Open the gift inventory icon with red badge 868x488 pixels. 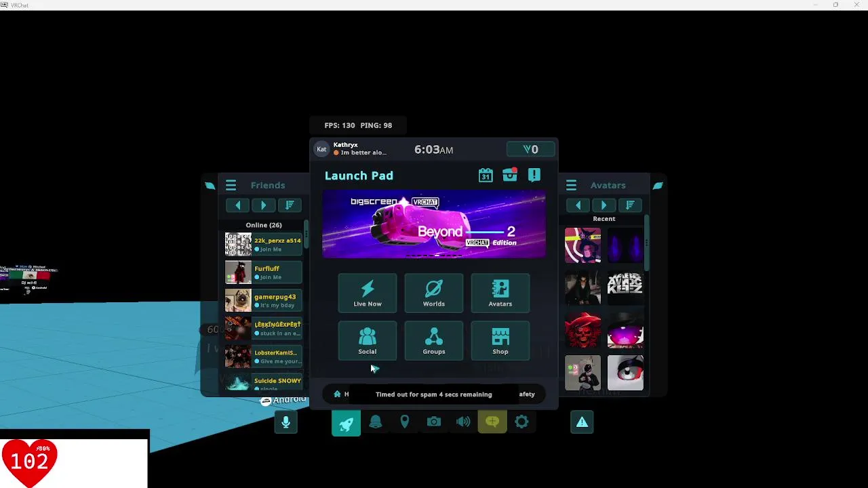coord(510,175)
